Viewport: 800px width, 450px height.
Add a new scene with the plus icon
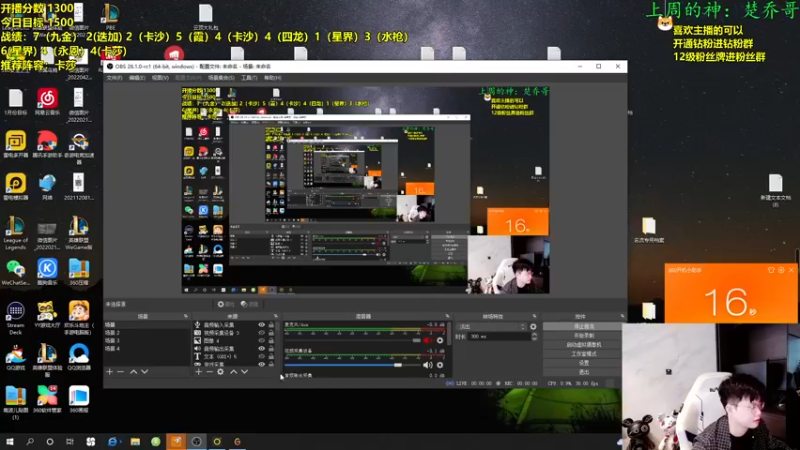[109, 372]
